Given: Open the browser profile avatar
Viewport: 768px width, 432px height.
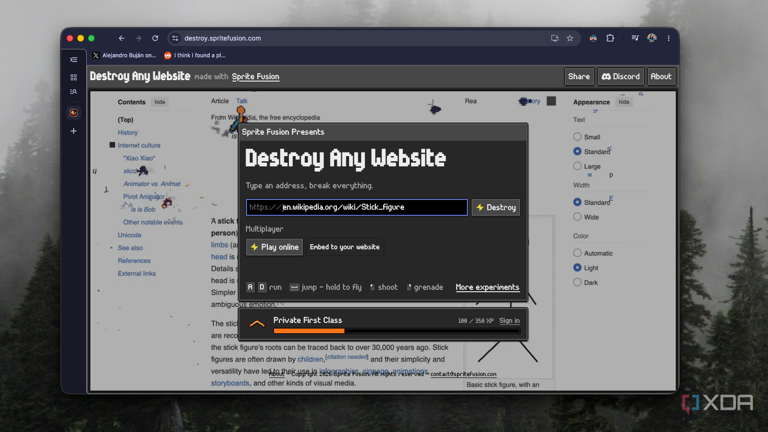Looking at the screenshot, I should 651,38.
